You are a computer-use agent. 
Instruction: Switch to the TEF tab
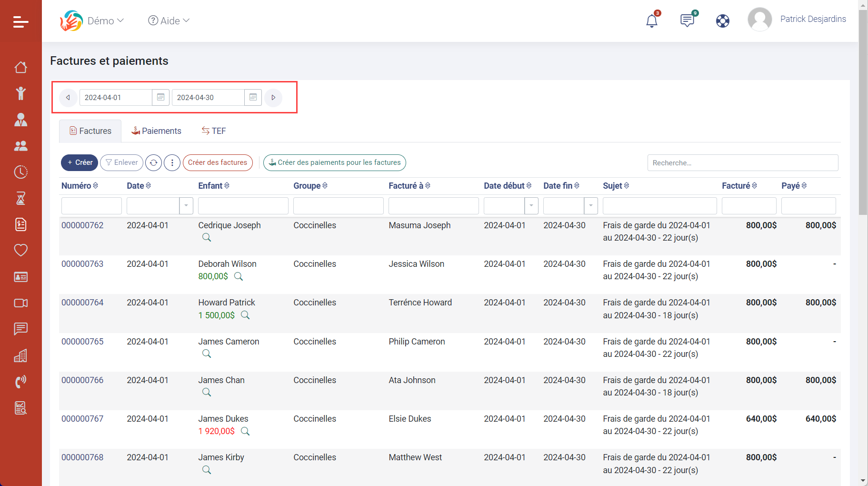[x=214, y=131]
